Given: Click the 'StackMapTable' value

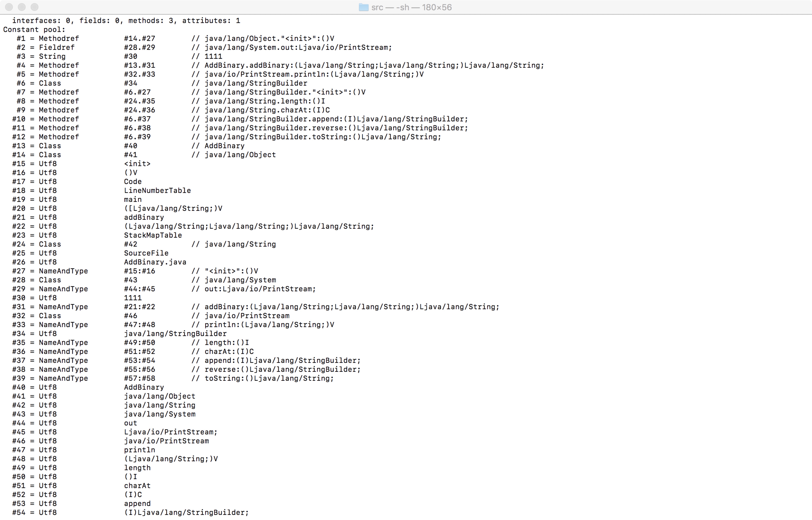Looking at the screenshot, I should [153, 235].
